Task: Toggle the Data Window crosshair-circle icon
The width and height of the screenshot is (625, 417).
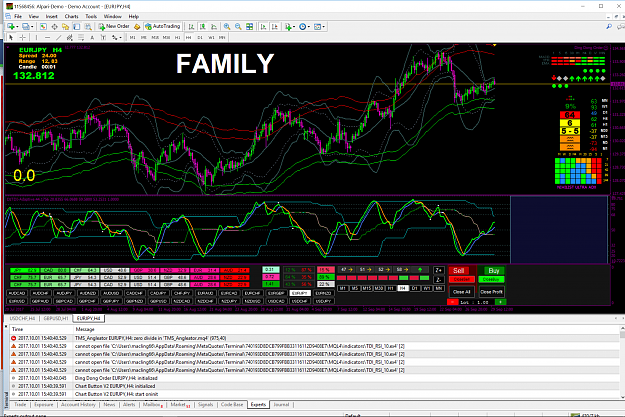Action: [54, 26]
